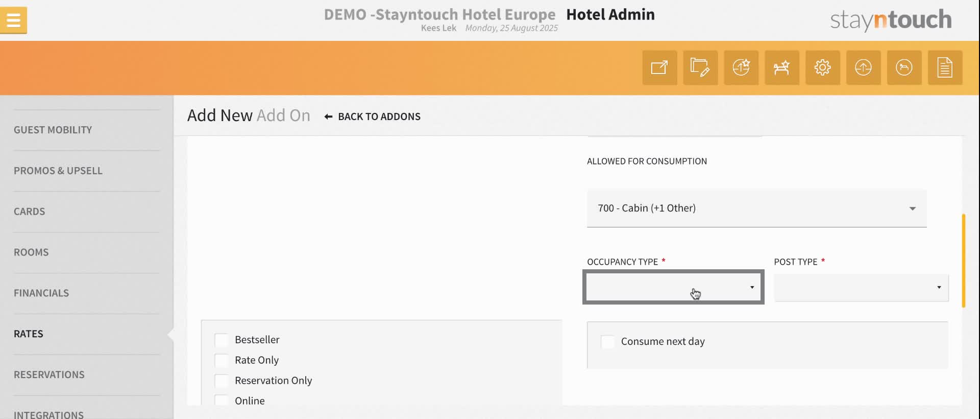This screenshot has height=419, width=980.
Task: Open Promos & Upsell menu
Action: tap(58, 171)
